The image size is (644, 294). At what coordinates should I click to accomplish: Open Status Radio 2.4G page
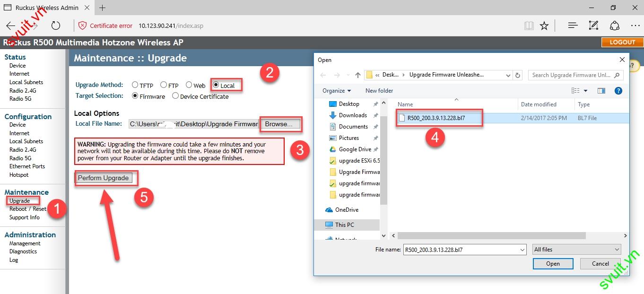23,91
